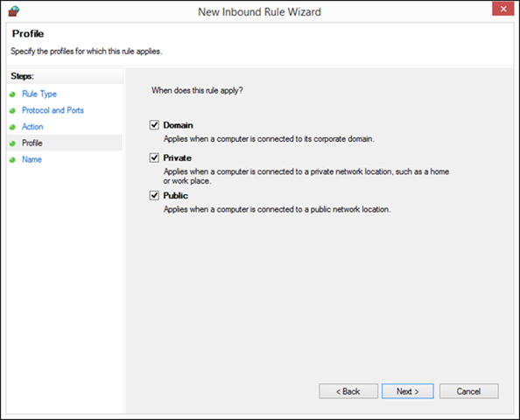Select the Profile step in sidebar
The width and height of the screenshot is (520, 420).
[x=32, y=143]
